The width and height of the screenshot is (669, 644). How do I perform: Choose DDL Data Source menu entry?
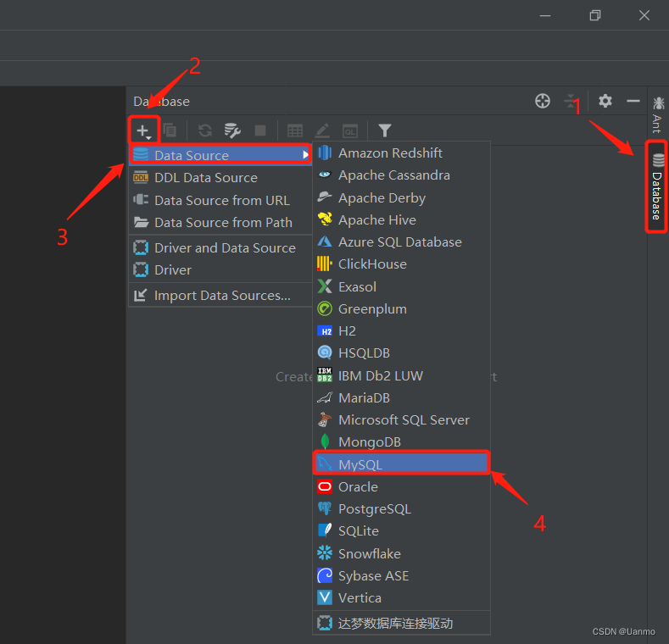[220, 177]
